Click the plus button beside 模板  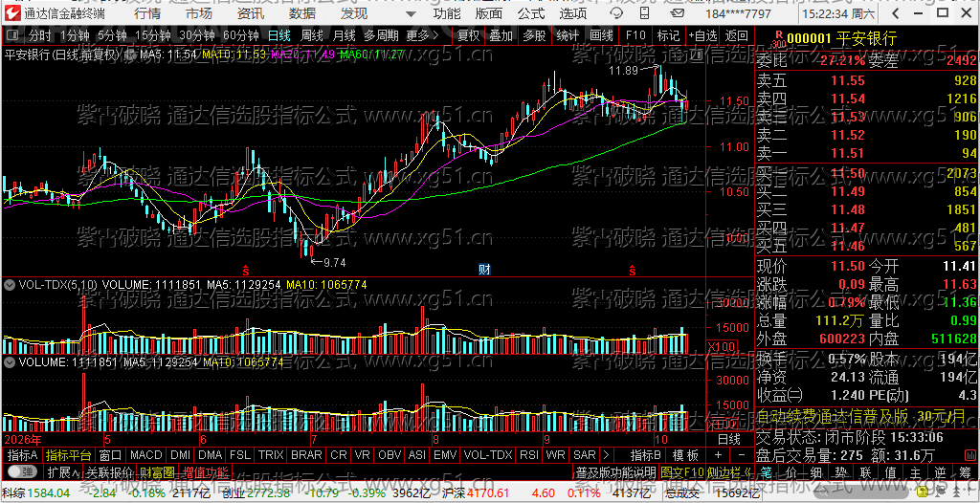[718, 455]
